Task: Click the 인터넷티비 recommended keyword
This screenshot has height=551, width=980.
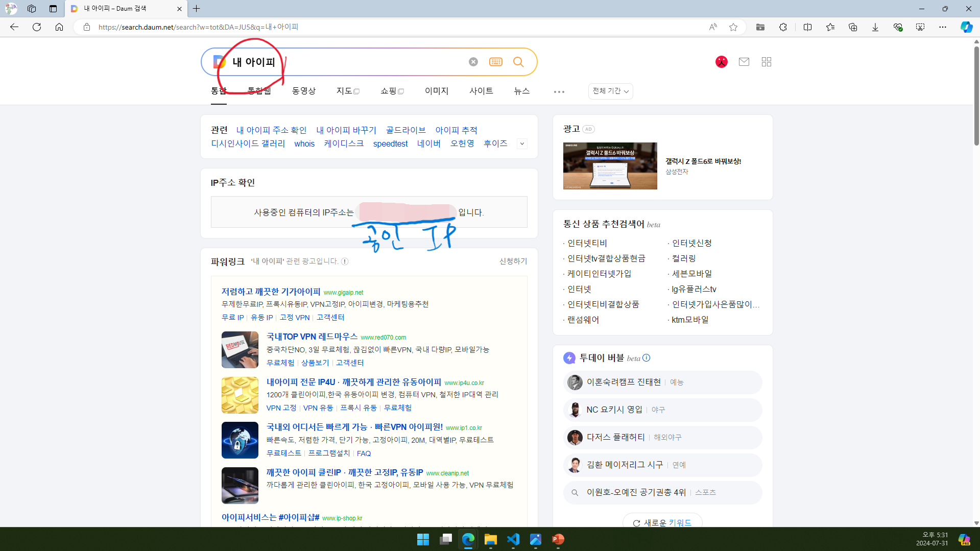Action: (x=587, y=244)
